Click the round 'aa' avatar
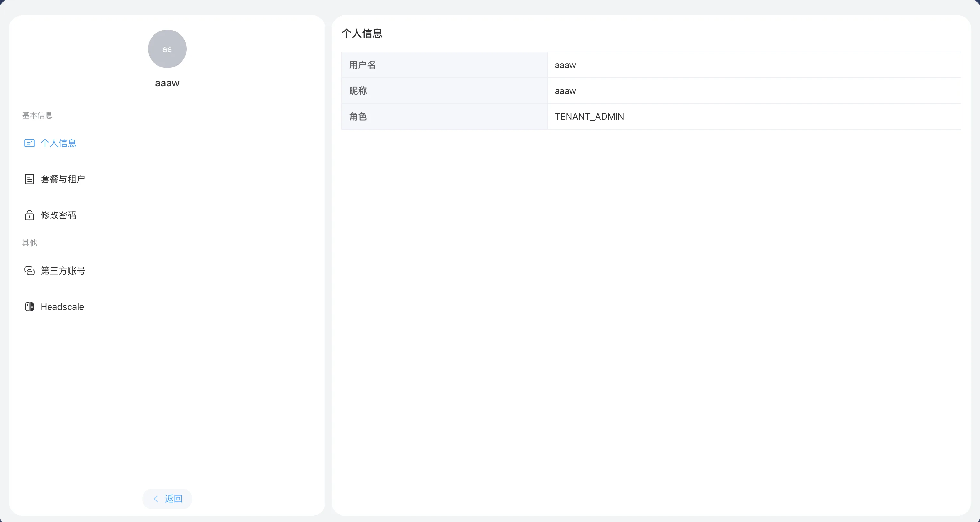Image resolution: width=980 pixels, height=522 pixels. point(167,49)
